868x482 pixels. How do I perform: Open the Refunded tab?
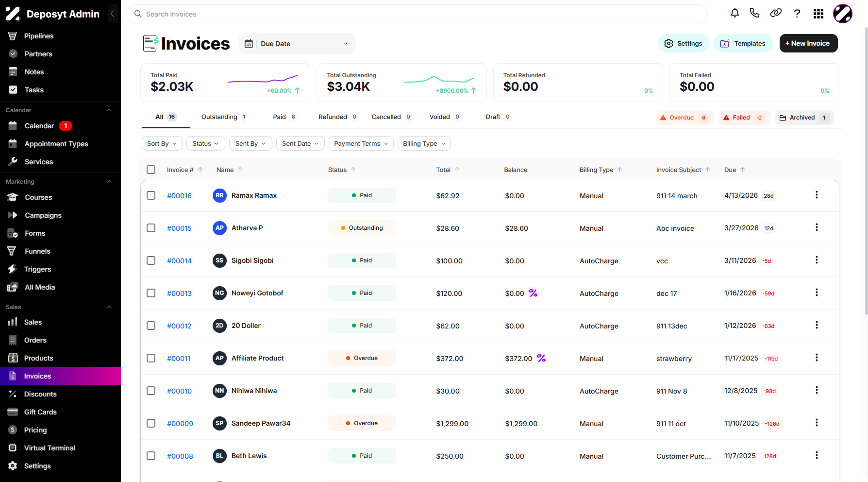click(338, 117)
